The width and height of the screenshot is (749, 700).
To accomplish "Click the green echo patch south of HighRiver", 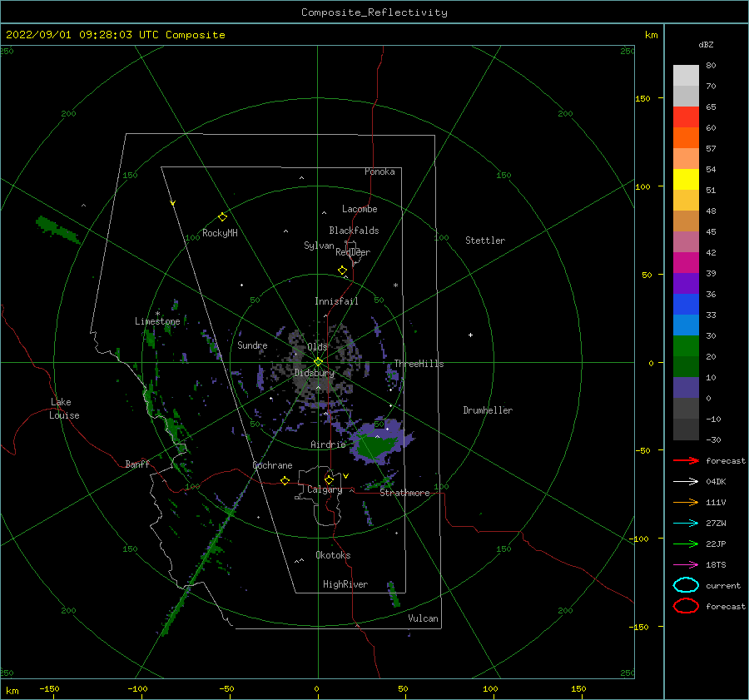I will point(394,594).
